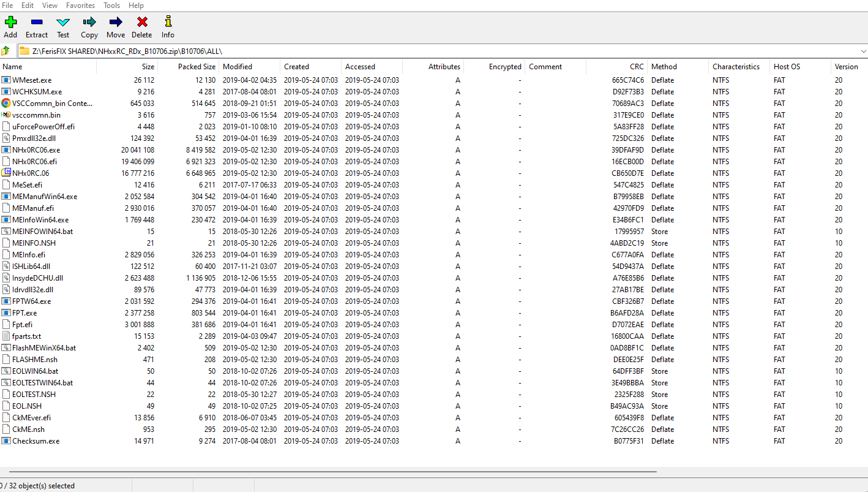This screenshot has height=492, width=868.
Task: Open the View menu
Action: pyautogui.click(x=50, y=6)
